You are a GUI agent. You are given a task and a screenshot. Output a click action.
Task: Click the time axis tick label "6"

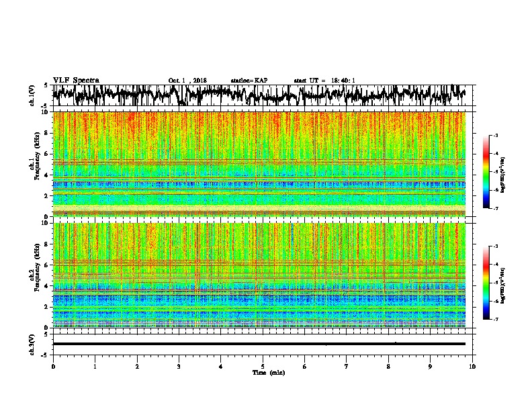pyautogui.click(x=304, y=367)
